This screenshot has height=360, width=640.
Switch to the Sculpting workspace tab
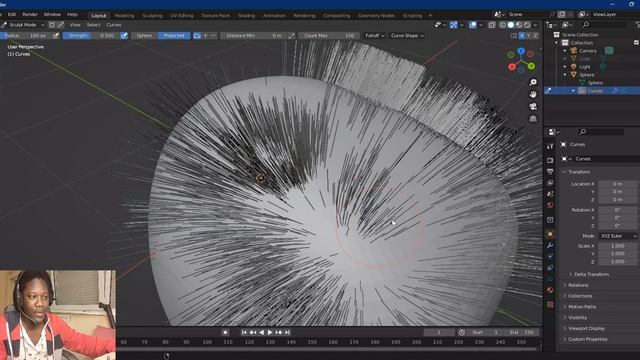(152, 16)
